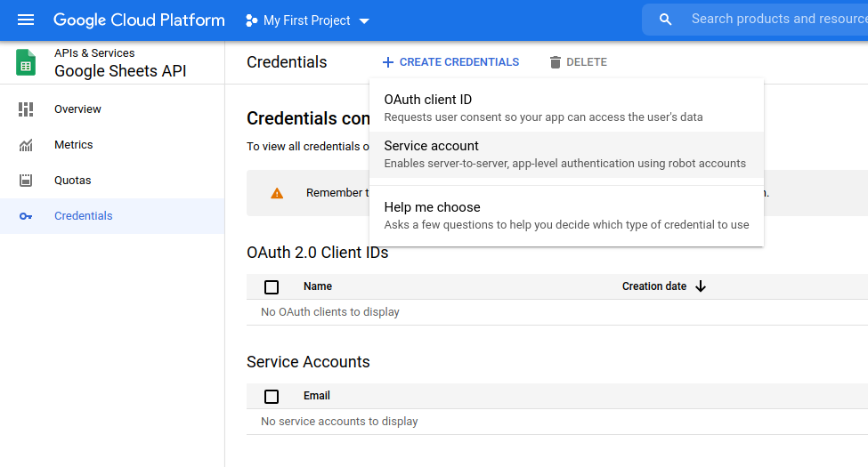Sort by the Name column header
The width and height of the screenshot is (868, 467).
point(318,286)
